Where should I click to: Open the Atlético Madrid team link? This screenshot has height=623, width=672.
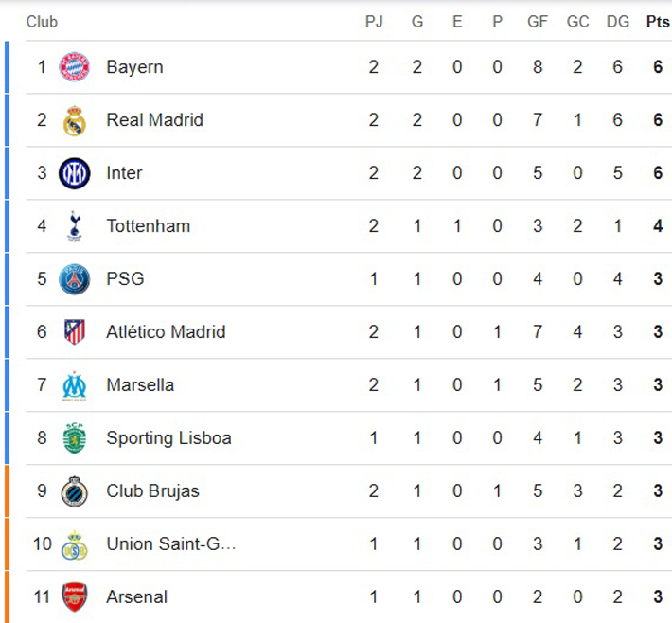pyautogui.click(x=166, y=332)
